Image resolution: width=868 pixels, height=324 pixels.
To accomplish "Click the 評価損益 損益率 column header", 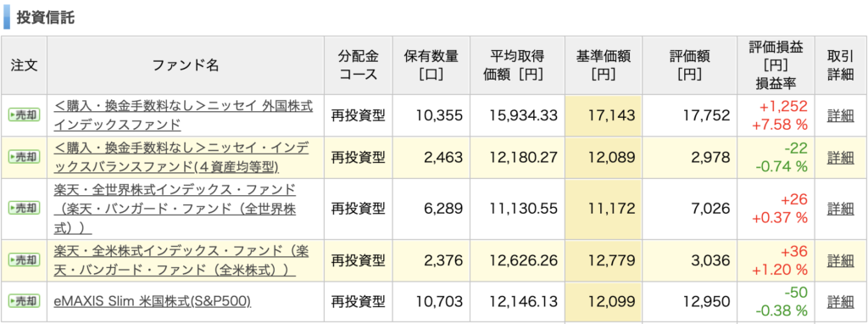I will click(x=776, y=65).
